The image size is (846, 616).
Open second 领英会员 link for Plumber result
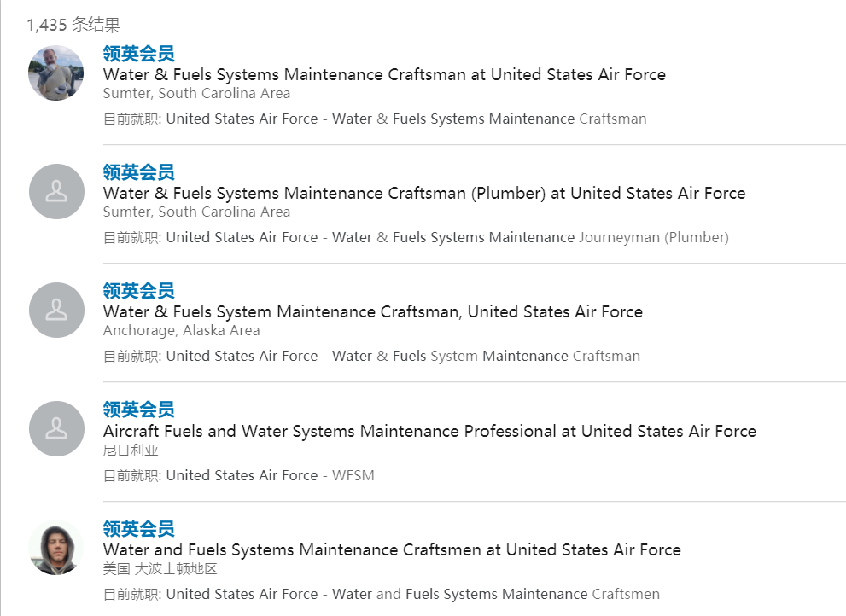[x=138, y=172]
